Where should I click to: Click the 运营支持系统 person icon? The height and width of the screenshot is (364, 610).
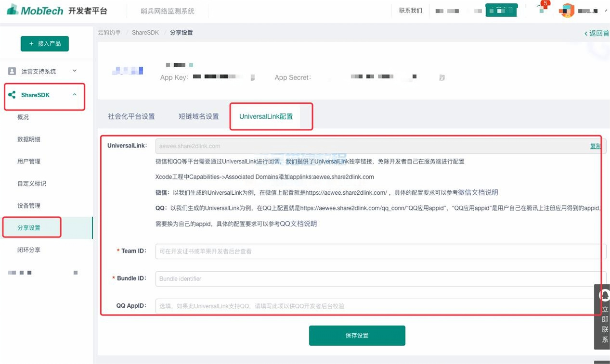pyautogui.click(x=12, y=71)
